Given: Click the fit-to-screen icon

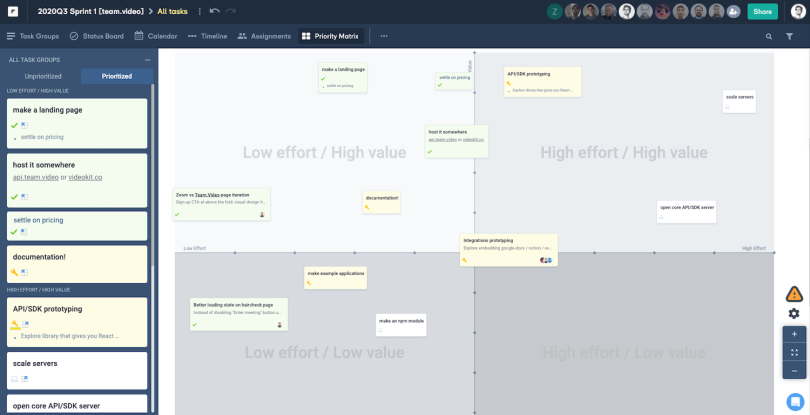Looking at the screenshot, I should pos(794,352).
